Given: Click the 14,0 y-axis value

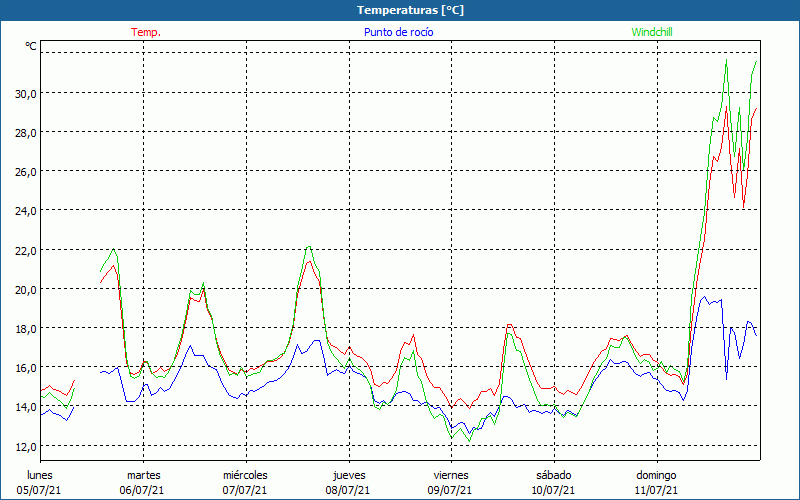Looking at the screenshot, I should (x=26, y=407).
